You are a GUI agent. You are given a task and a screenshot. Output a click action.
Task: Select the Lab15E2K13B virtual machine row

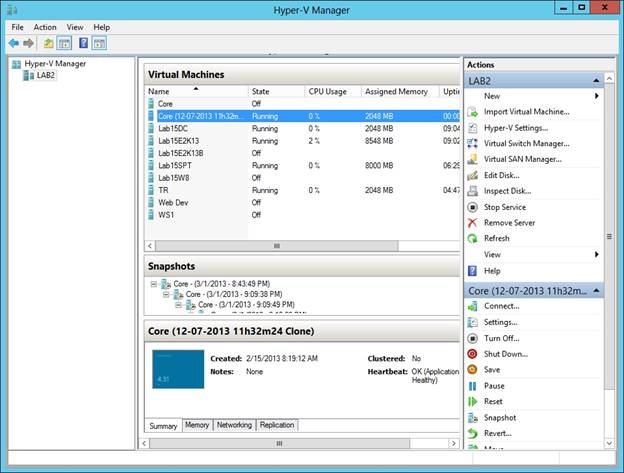302,153
